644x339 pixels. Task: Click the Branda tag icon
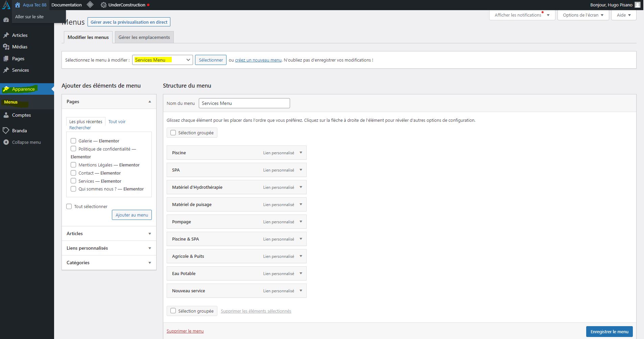6,131
